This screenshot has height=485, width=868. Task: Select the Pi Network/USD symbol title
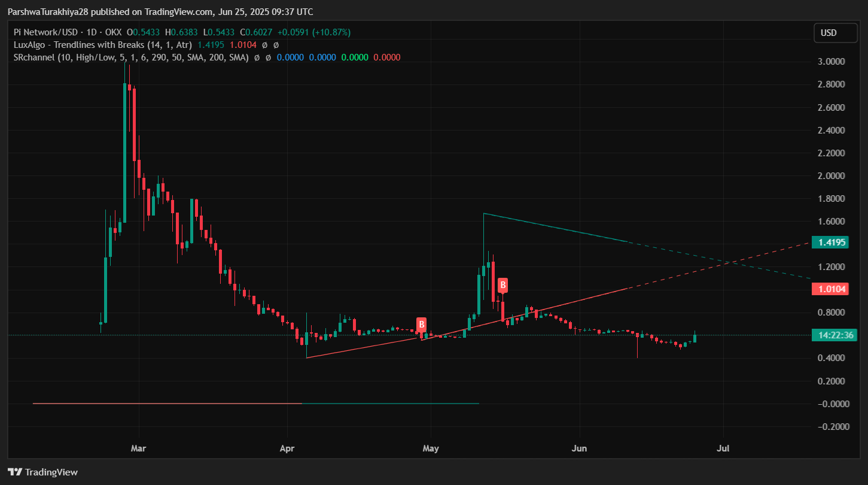47,32
